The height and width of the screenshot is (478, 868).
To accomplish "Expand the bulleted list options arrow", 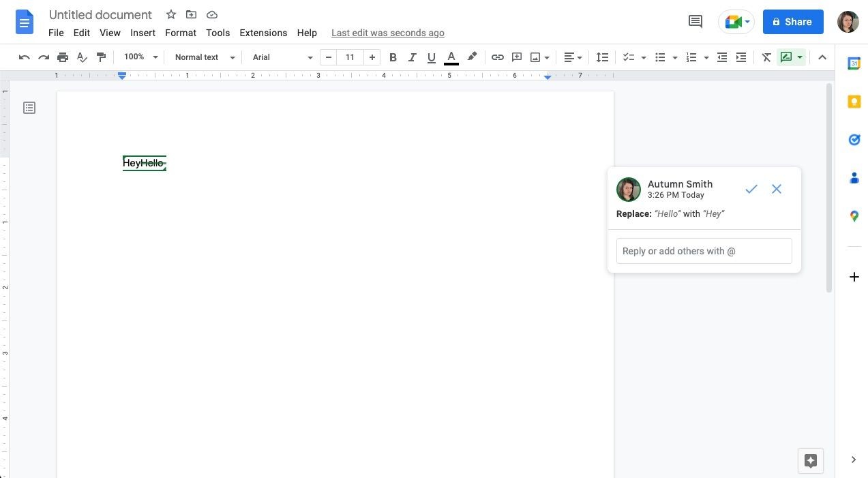I will tap(674, 57).
